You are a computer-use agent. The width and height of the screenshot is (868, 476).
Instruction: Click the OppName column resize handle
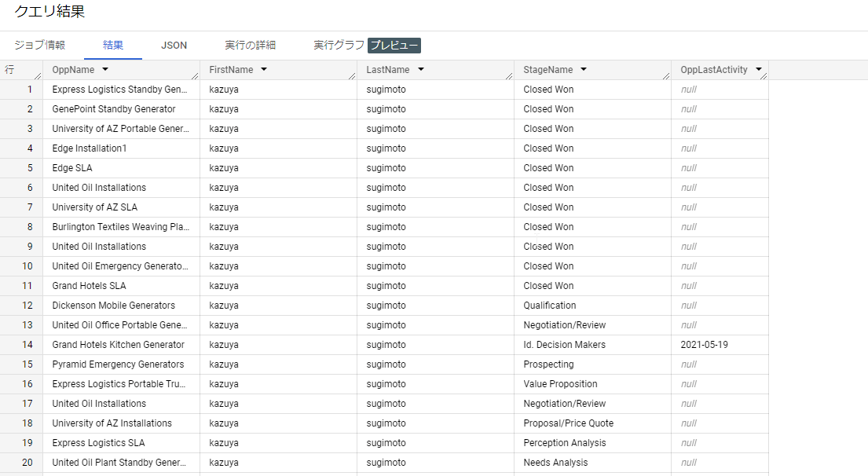coord(194,75)
